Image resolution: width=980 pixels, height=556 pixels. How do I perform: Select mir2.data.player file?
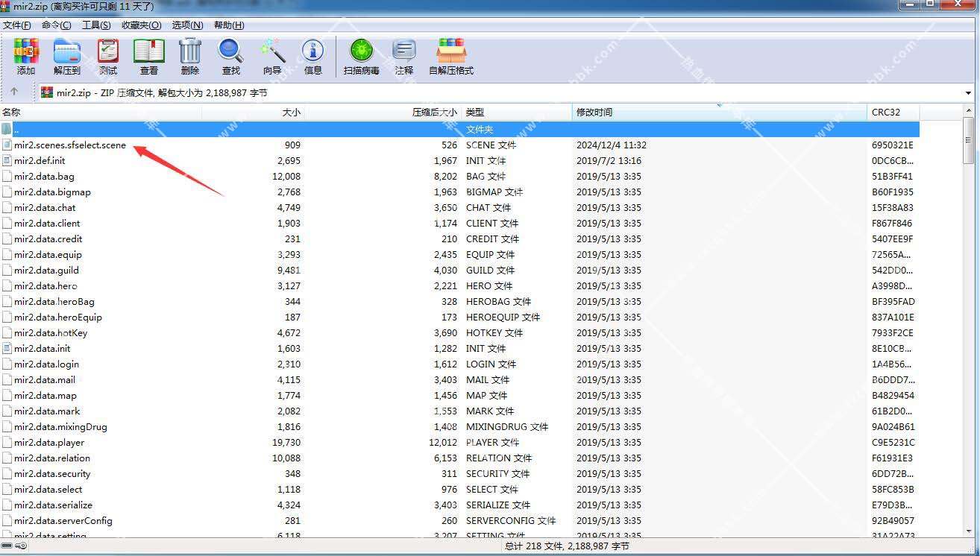coord(49,442)
